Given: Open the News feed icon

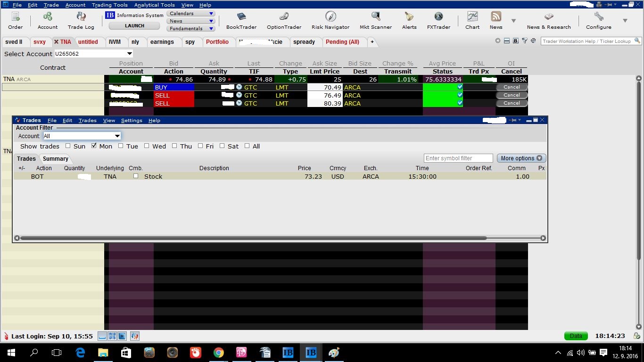Looking at the screenshot, I should point(496,21).
